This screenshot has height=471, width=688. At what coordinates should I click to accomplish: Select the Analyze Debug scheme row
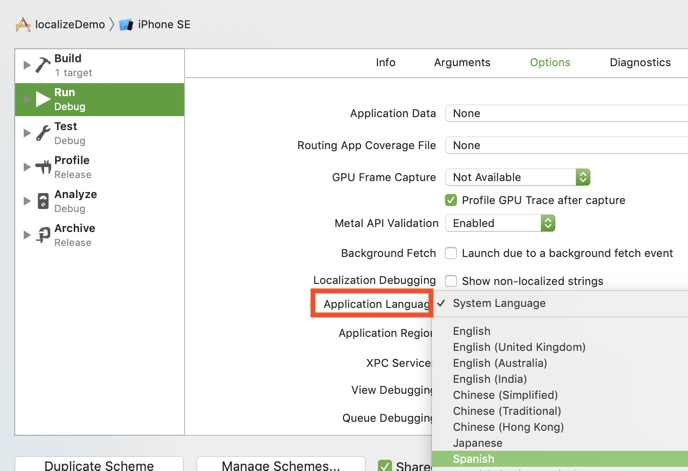100,201
